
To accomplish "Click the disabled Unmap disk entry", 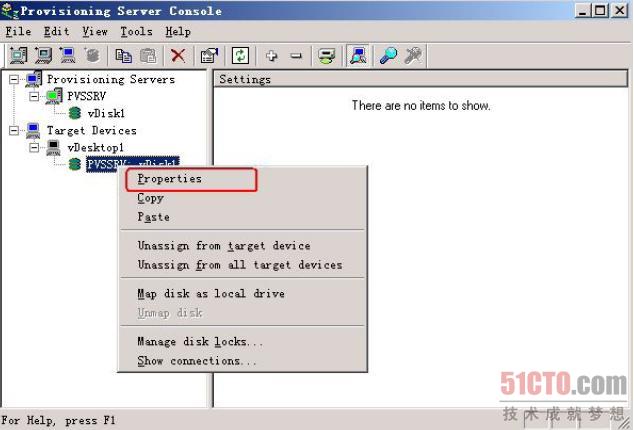I will tap(243, 313).
